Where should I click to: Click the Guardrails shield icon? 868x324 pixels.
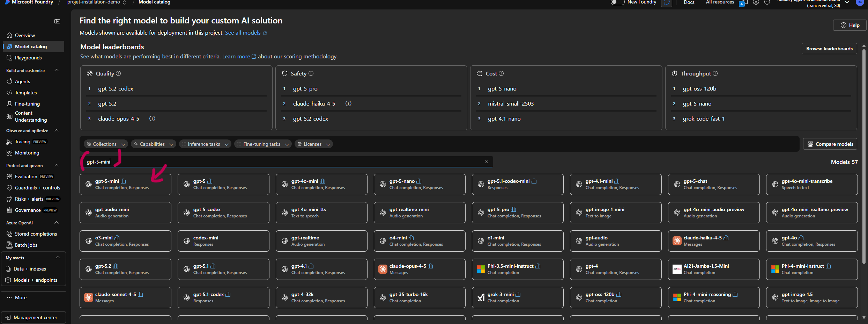[9, 188]
